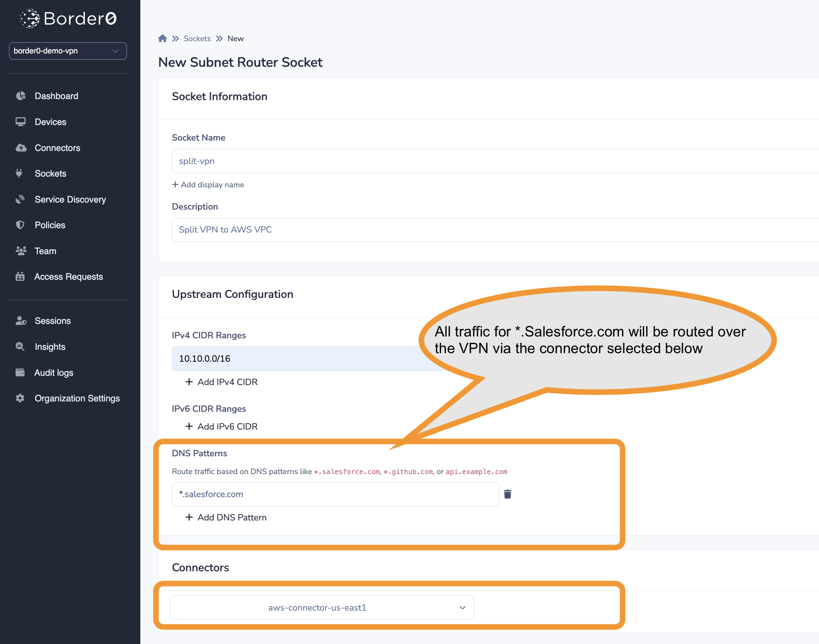Click the connector dropdown chevron arrow
This screenshot has width=819, height=644.
[462, 607]
